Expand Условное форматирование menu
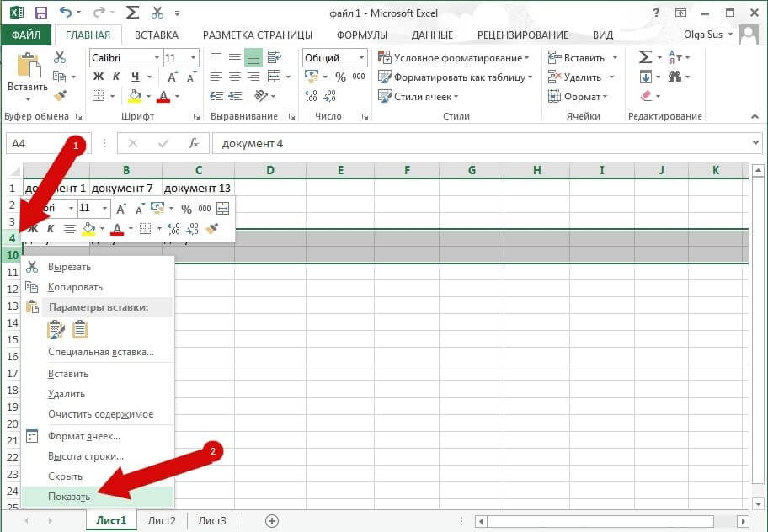The height and width of the screenshot is (532, 768). click(455, 58)
